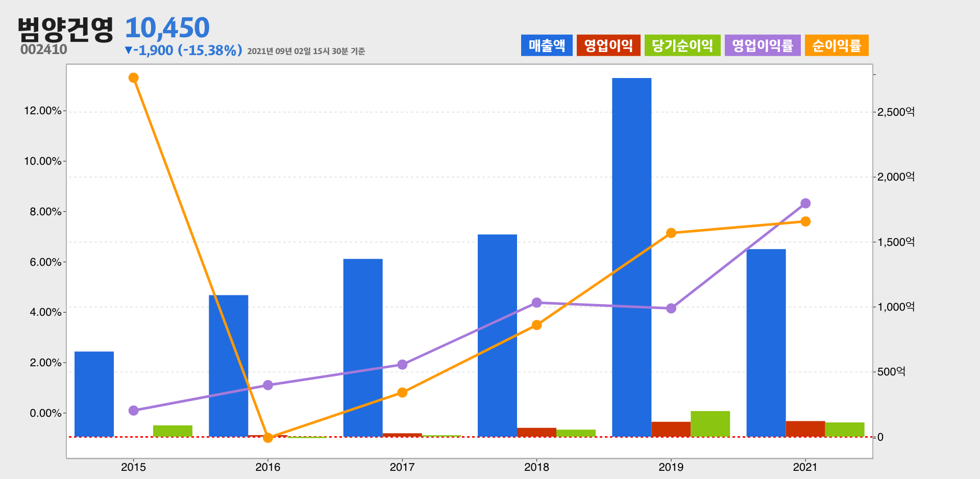Click the timestamp 2021년 09월 02일 15시 30분 기준
980x479 pixels.
click(x=306, y=51)
